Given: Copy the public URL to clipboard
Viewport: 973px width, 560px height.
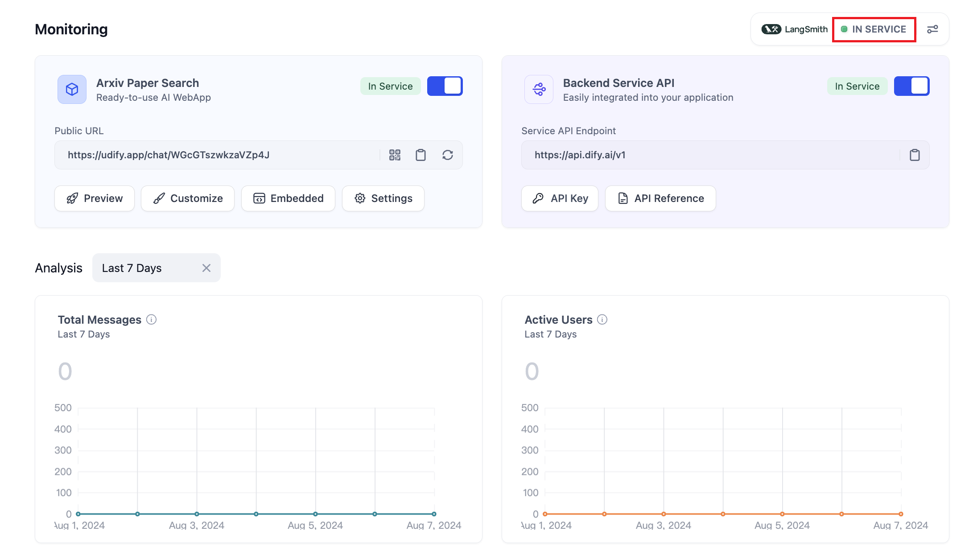Looking at the screenshot, I should (421, 155).
